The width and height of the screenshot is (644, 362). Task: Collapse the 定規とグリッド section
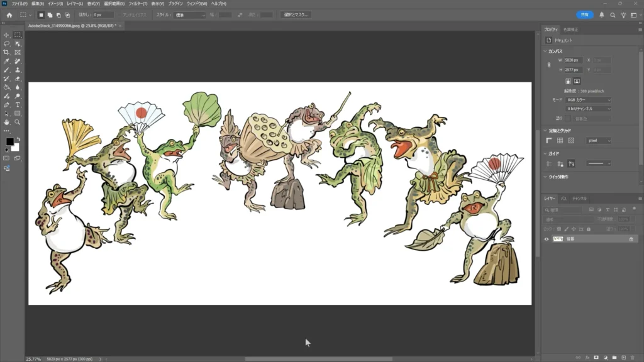click(x=545, y=131)
